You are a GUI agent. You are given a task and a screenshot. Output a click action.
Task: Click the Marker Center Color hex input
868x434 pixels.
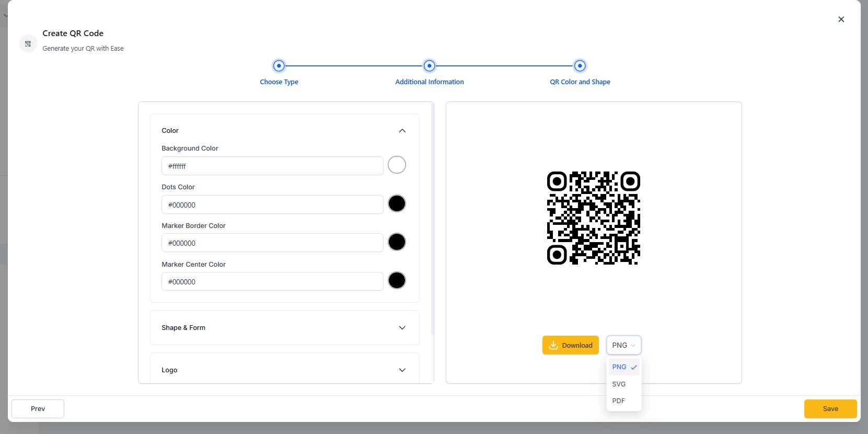pyautogui.click(x=272, y=281)
